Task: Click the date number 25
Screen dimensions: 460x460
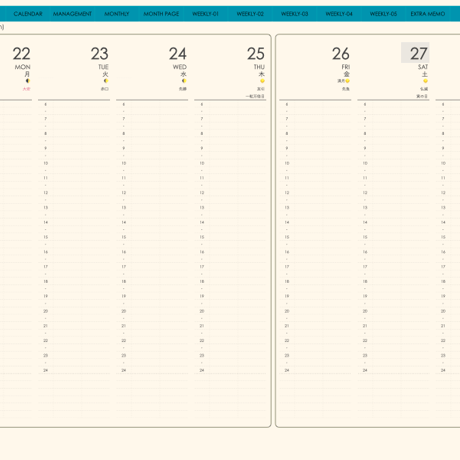Action: coord(256,54)
